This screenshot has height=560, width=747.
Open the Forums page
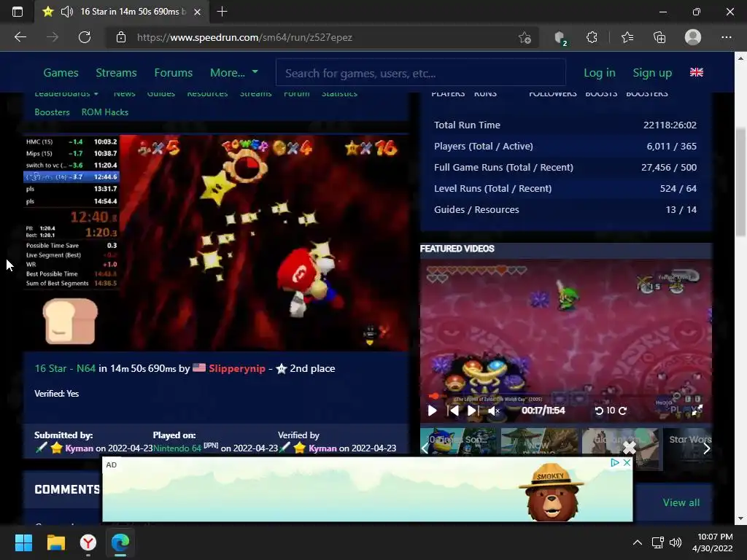(x=174, y=73)
